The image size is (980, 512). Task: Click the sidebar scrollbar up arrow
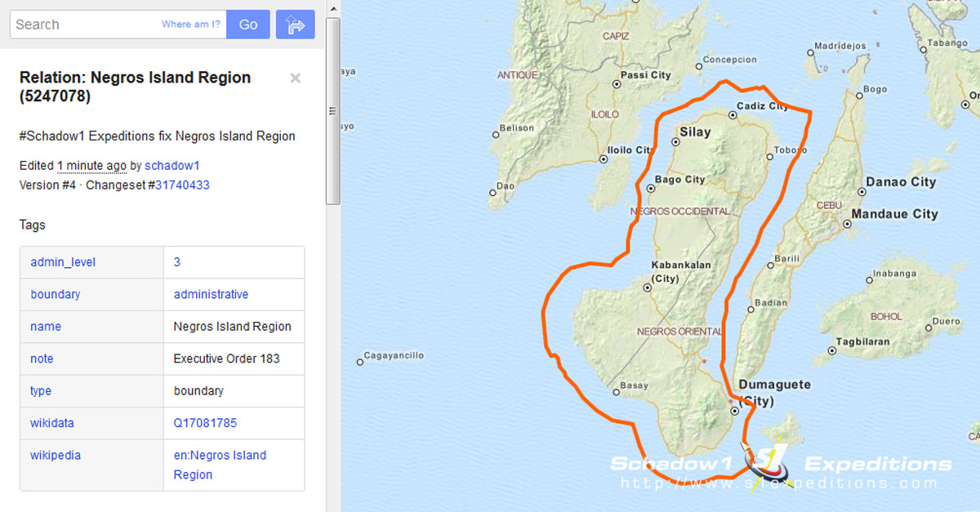tap(332, 8)
